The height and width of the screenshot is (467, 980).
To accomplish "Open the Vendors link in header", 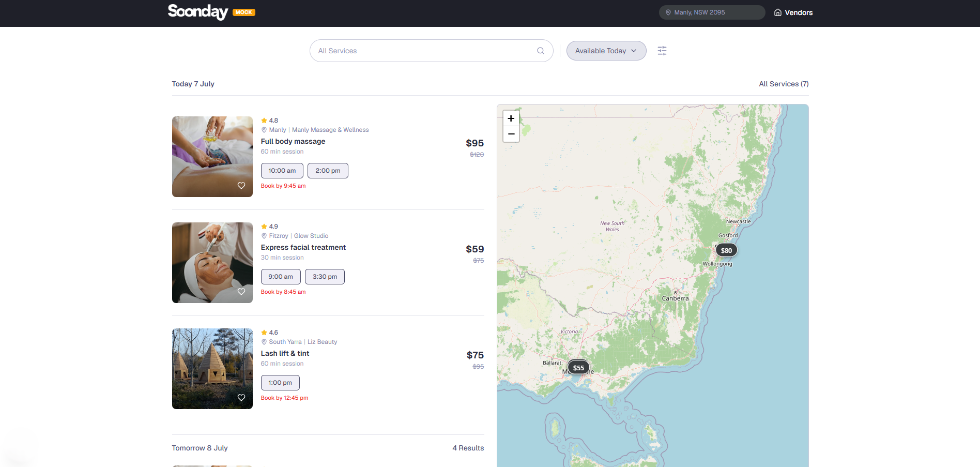I will coord(793,12).
